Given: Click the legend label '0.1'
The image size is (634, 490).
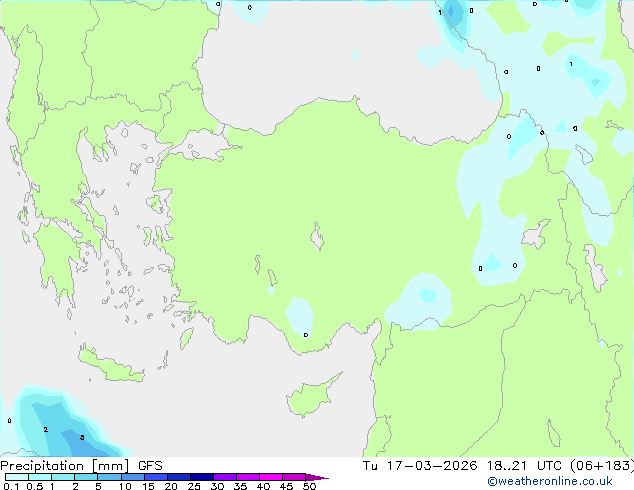Looking at the screenshot, I should pos(11,486).
